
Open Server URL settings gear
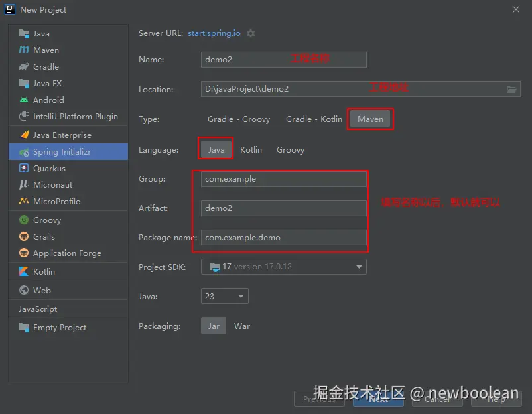click(x=251, y=33)
